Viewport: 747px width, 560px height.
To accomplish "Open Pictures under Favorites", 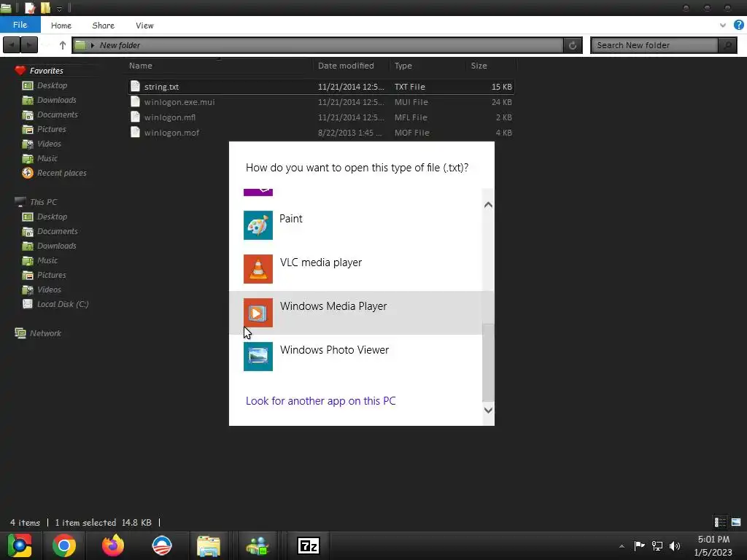I will [52, 129].
